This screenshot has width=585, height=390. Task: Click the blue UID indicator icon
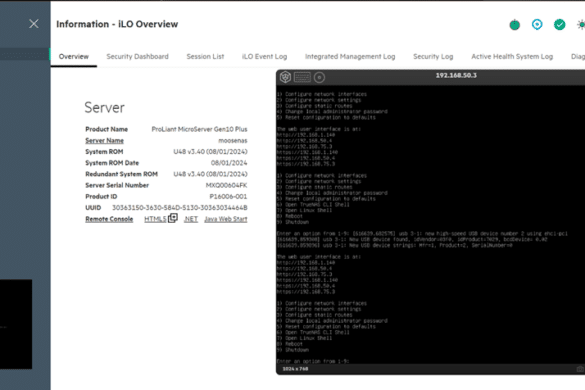537,25
